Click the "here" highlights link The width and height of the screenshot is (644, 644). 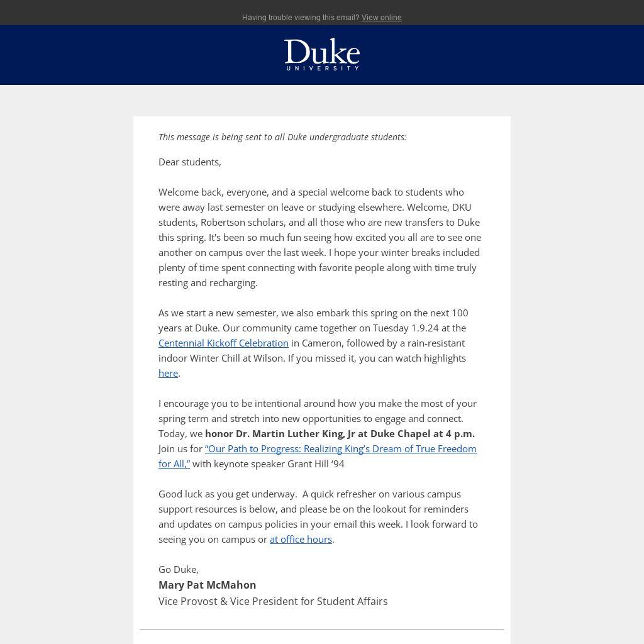pos(168,373)
